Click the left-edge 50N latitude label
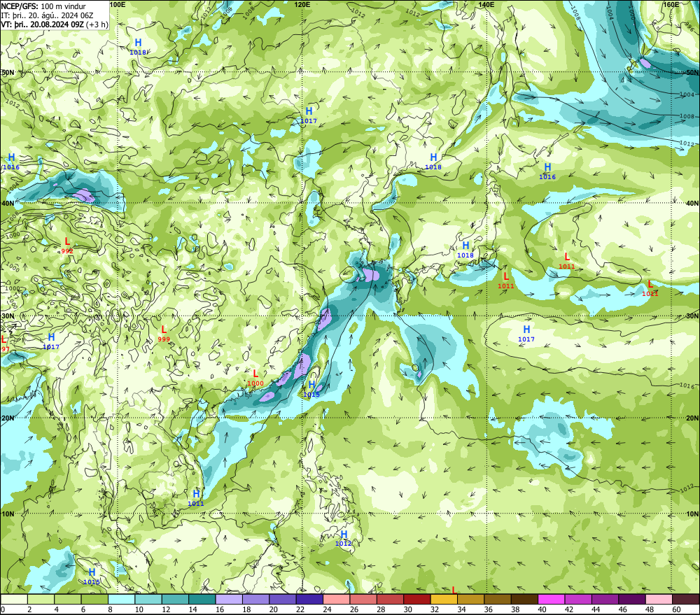The height and width of the screenshot is (615, 700). coord(8,72)
